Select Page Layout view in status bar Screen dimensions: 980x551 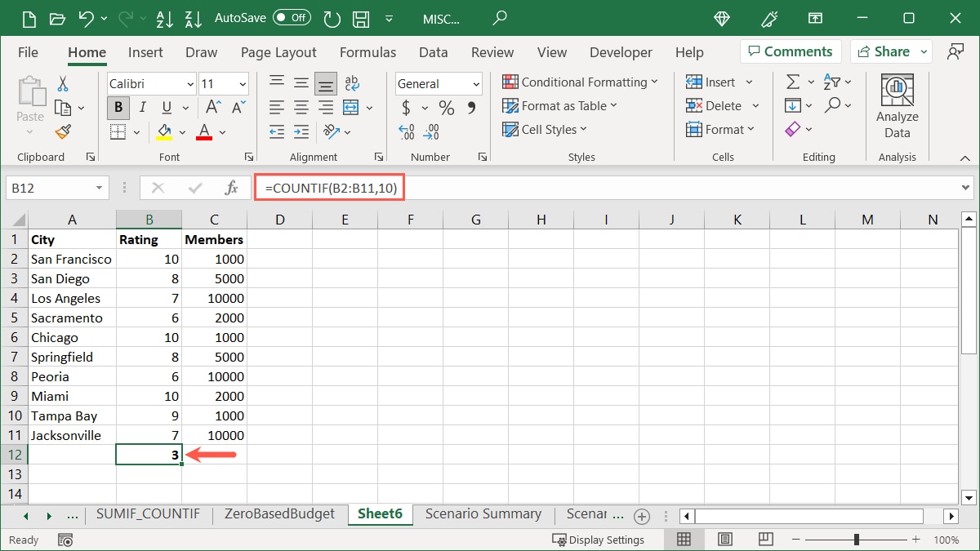724,539
